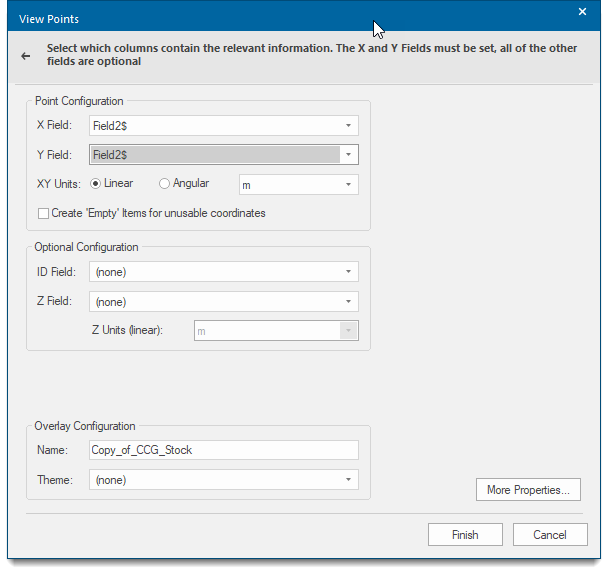Click the More Properties... button
The image size is (609, 574).
tap(528, 490)
